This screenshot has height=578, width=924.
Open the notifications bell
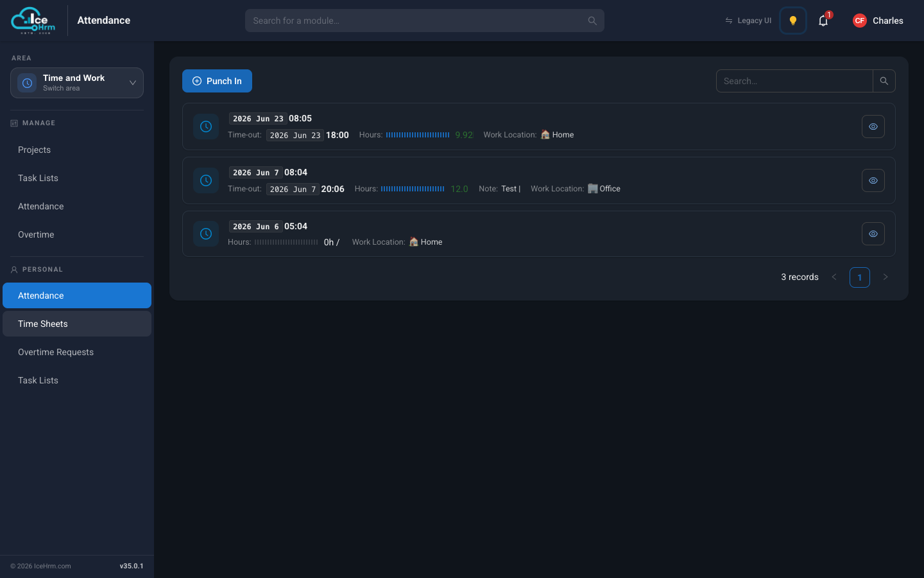[x=823, y=21]
